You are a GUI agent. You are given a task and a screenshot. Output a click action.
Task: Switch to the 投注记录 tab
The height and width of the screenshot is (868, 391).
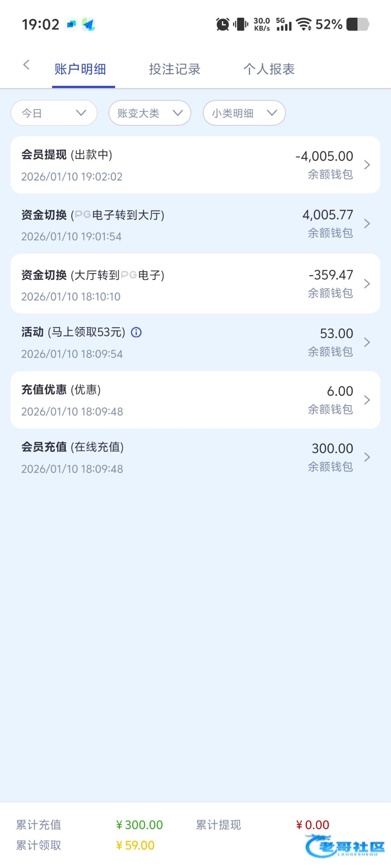(x=175, y=69)
